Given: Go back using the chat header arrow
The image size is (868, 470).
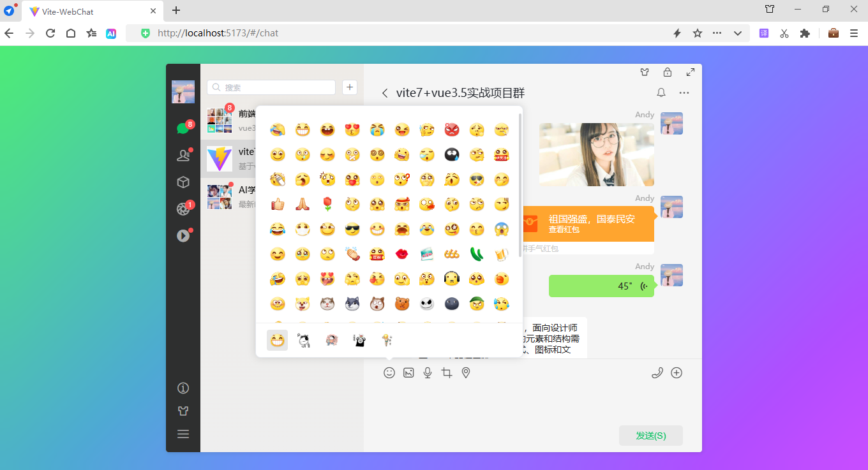Looking at the screenshot, I should point(385,93).
